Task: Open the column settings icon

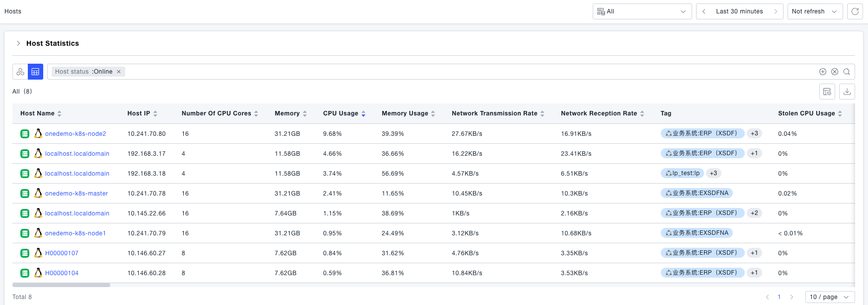Action: pos(827,92)
